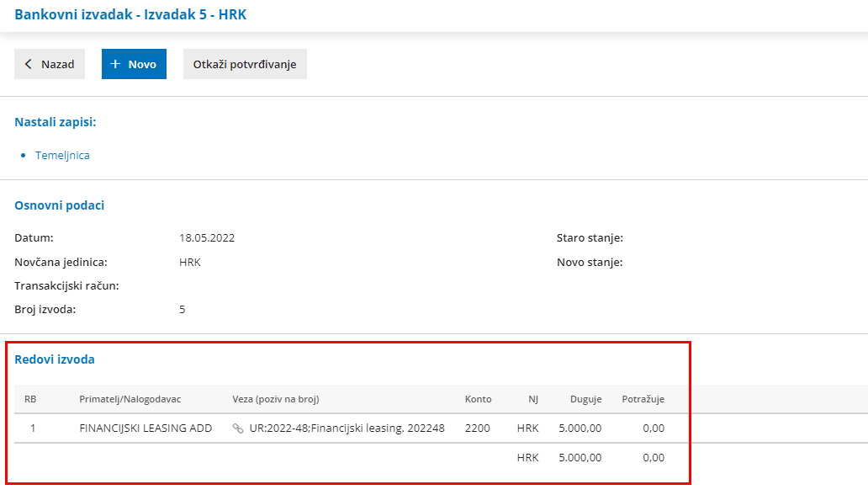Click the Nazad back arrow icon
The width and height of the screenshot is (868, 495).
coord(29,64)
